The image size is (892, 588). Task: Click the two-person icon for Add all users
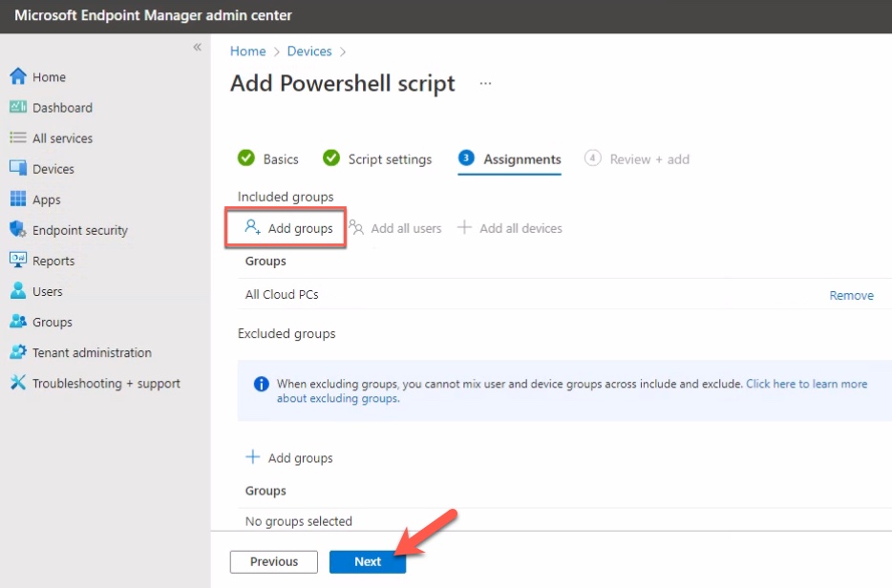(355, 227)
